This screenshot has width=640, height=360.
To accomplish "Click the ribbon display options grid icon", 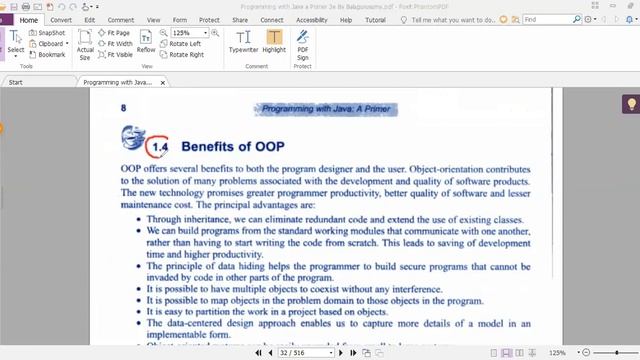I will (595, 5).
